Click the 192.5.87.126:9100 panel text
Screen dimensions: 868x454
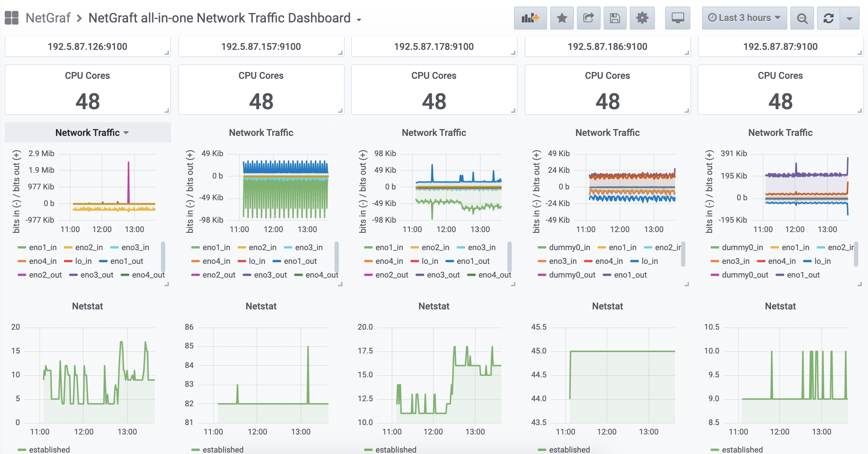click(x=88, y=47)
